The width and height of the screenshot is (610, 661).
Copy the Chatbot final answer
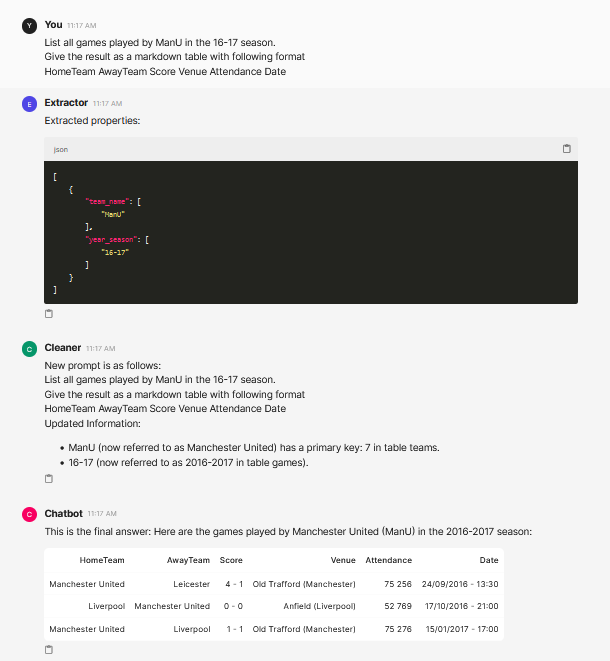(x=49, y=650)
